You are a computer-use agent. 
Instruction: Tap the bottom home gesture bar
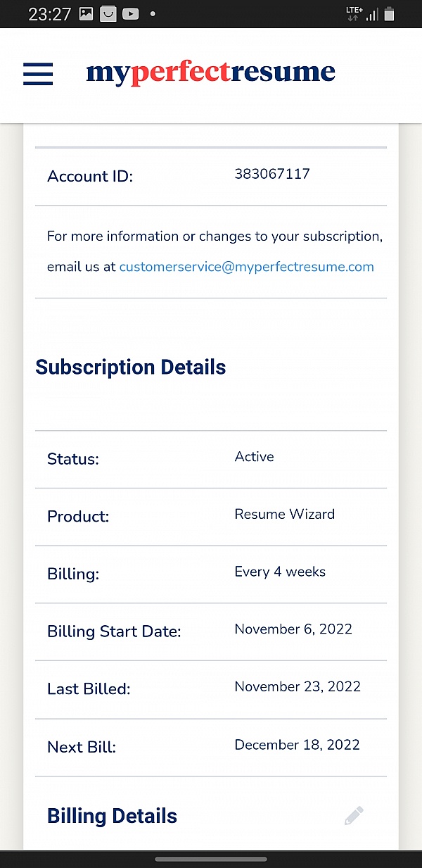click(x=211, y=859)
